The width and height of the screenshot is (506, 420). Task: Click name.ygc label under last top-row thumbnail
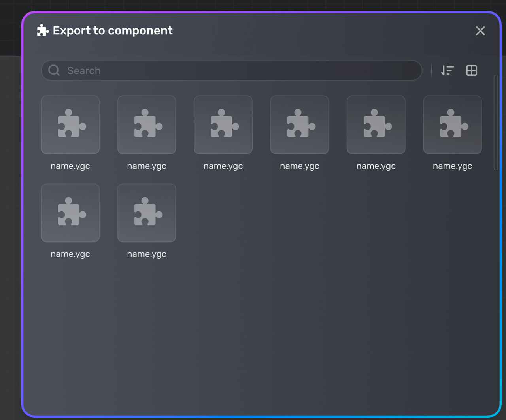[452, 166]
